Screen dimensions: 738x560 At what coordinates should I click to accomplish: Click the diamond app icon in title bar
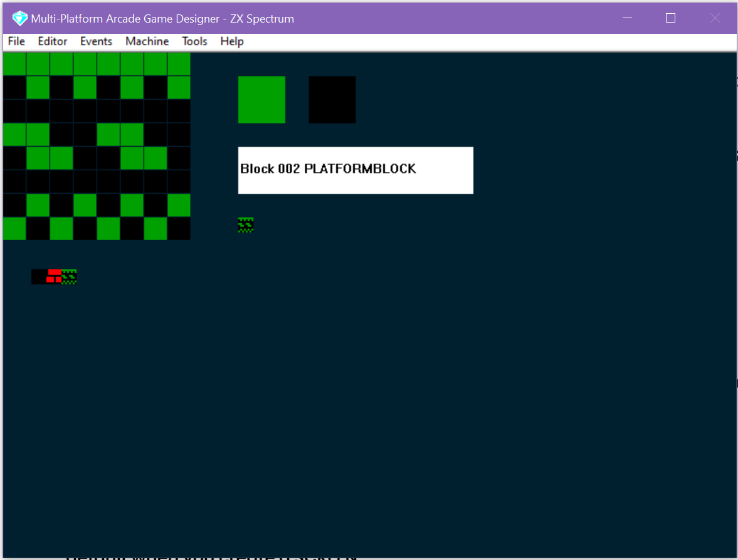pos(20,18)
